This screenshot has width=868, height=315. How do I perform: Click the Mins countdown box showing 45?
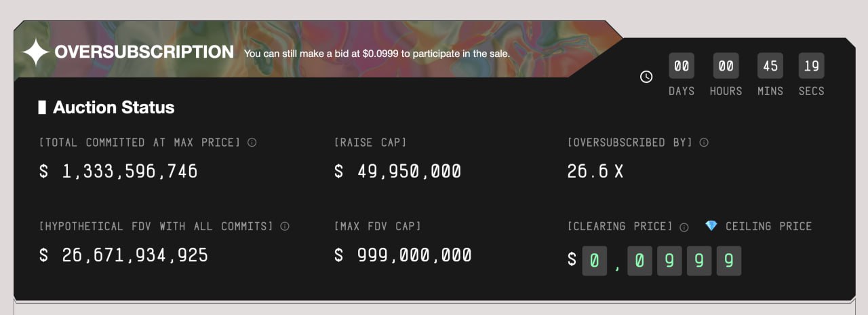point(770,66)
